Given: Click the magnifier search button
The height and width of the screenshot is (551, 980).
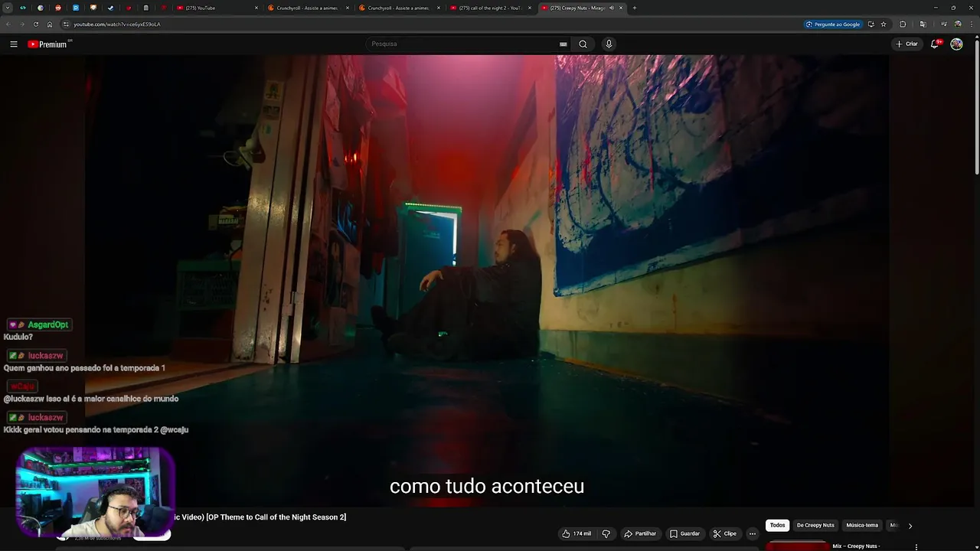Looking at the screenshot, I should click(x=583, y=44).
